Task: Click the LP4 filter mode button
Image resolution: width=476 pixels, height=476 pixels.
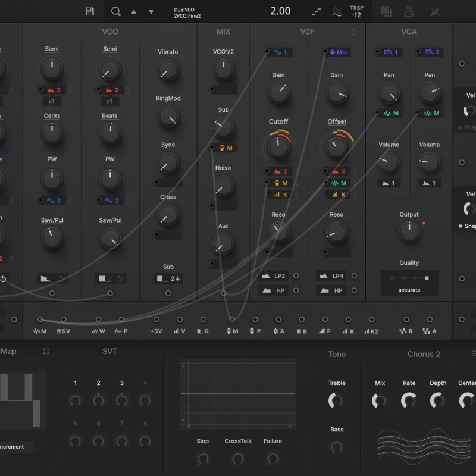Action: tap(331, 276)
